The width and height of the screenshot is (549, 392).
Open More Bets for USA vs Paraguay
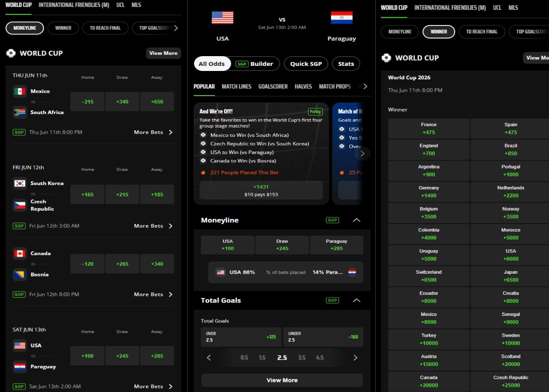click(x=153, y=386)
